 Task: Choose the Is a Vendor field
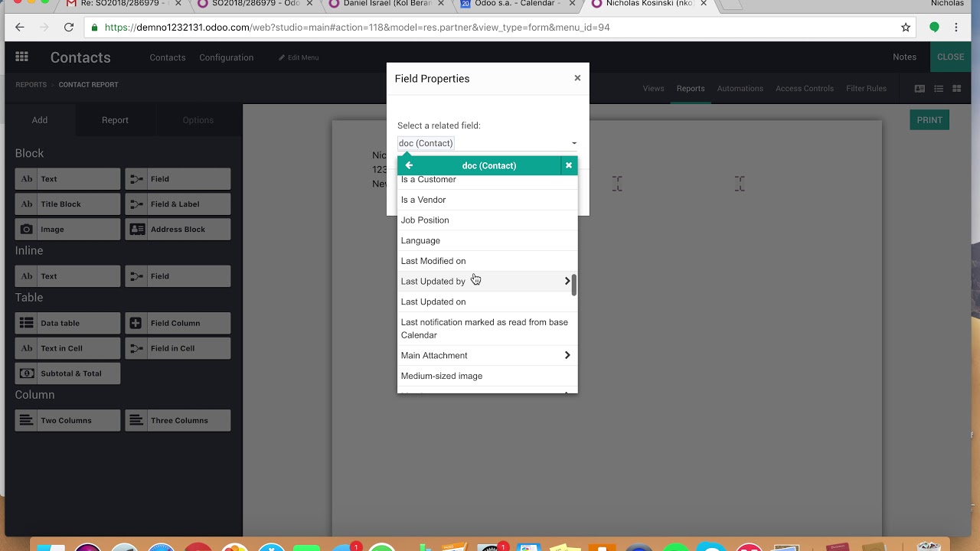487,200
